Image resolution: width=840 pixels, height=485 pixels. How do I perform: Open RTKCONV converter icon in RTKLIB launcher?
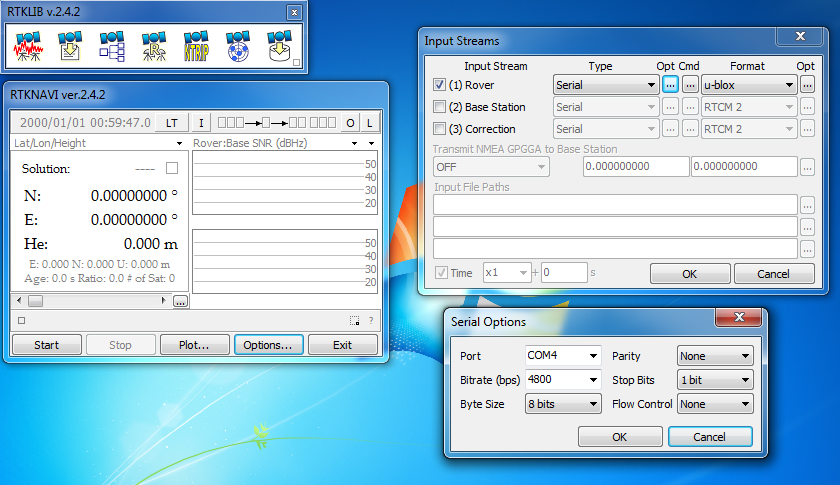coord(70,46)
